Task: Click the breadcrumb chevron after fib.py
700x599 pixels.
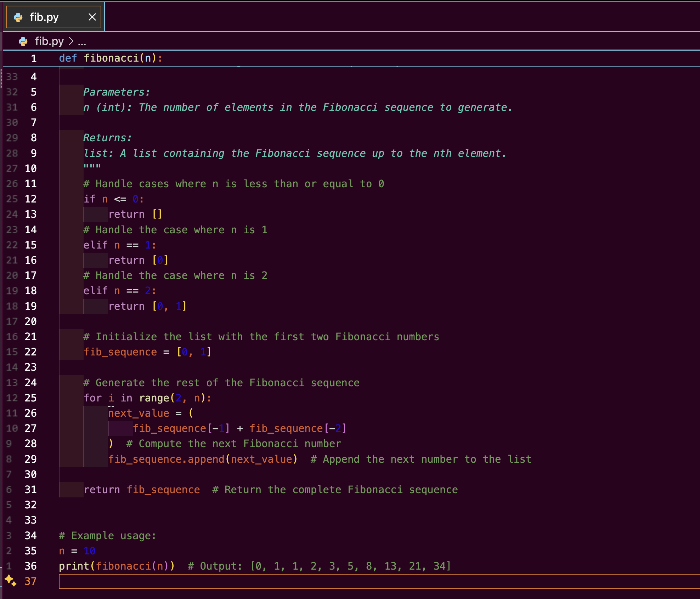Action: [71, 42]
